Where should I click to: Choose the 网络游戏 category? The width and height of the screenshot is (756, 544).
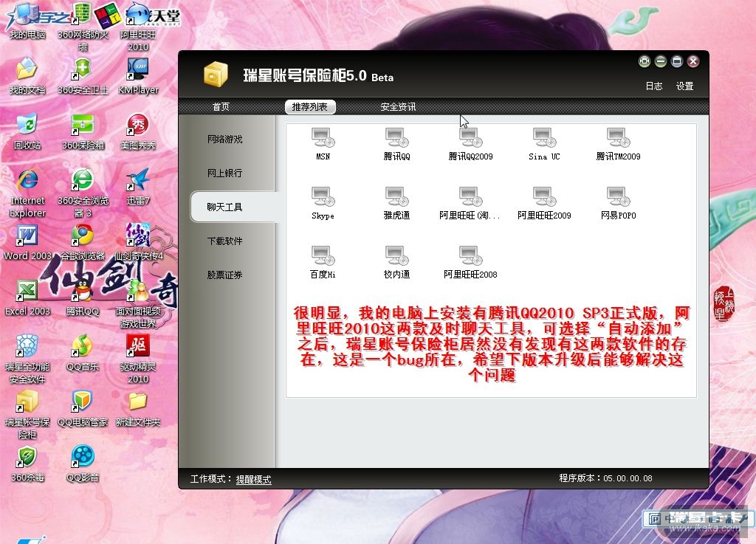pos(224,140)
